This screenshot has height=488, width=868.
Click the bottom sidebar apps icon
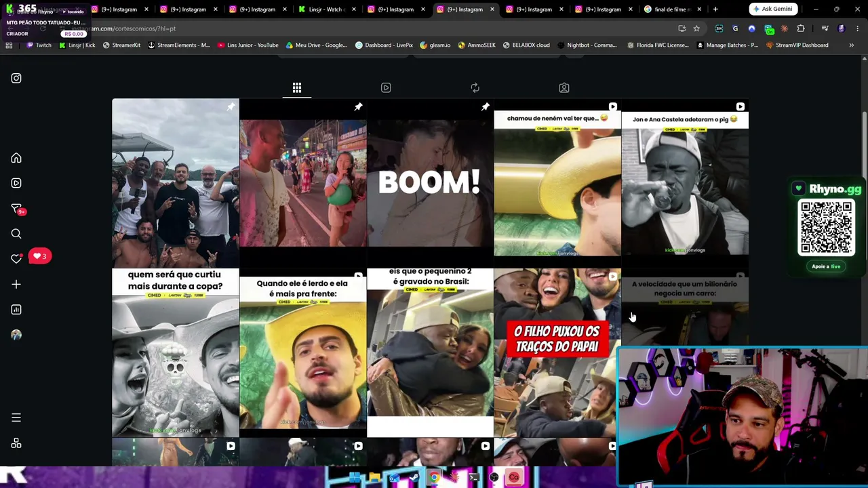[16, 443]
